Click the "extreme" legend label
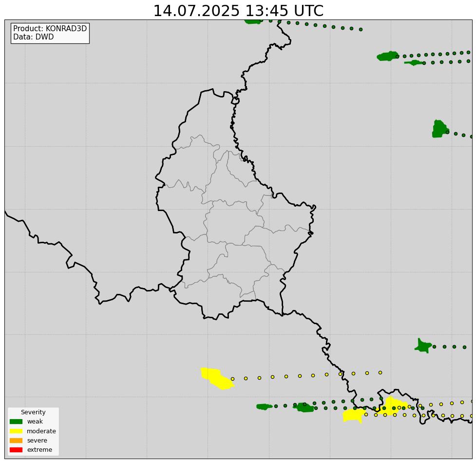The image size is (476, 463). [x=39, y=450]
